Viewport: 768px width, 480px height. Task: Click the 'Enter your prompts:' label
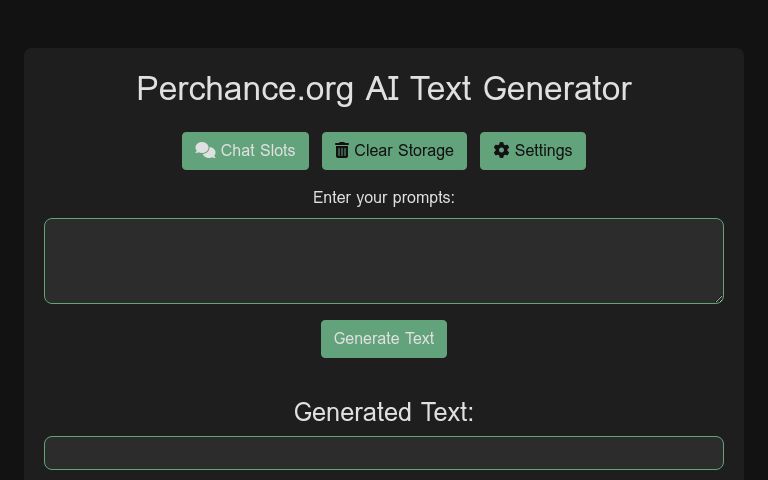pos(384,198)
